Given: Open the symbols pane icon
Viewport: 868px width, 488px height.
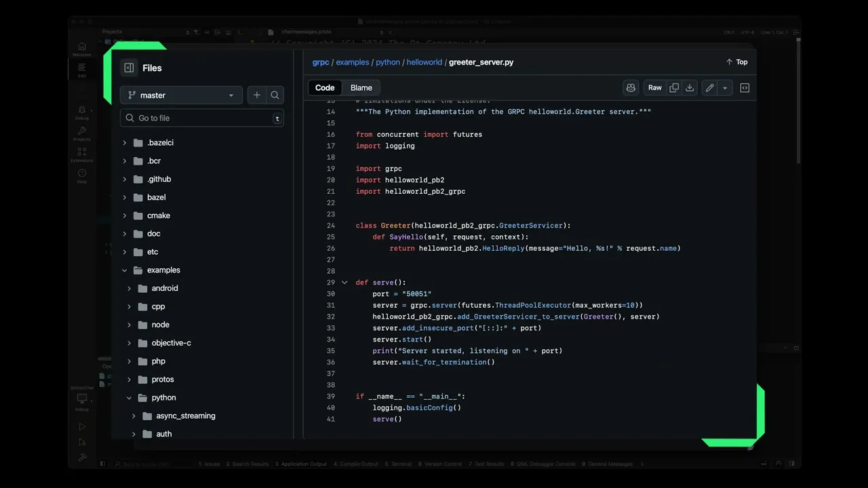Looking at the screenshot, I should point(745,87).
